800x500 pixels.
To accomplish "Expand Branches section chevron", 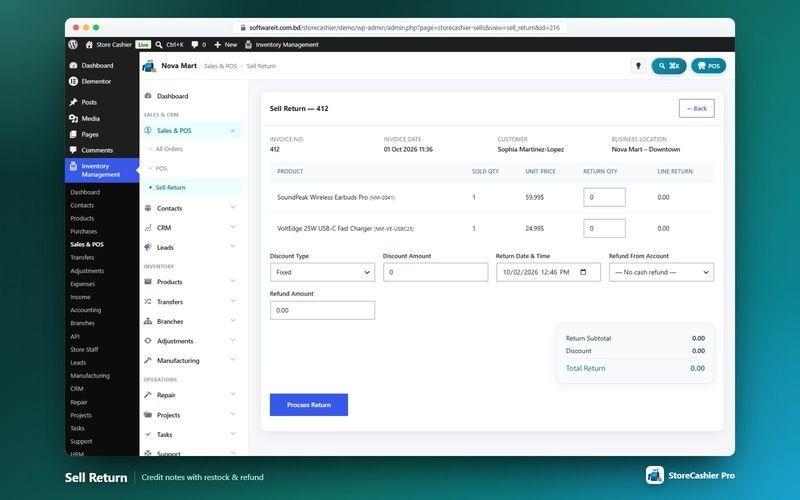I will (233, 321).
